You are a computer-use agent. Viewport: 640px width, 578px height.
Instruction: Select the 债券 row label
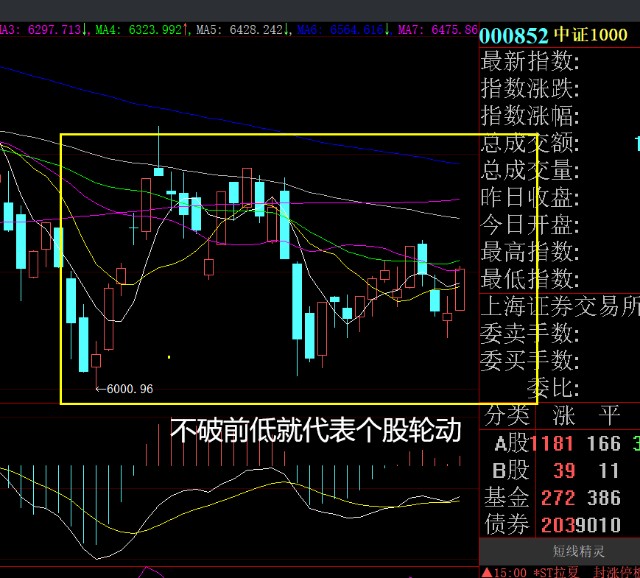pyautogui.click(x=507, y=525)
